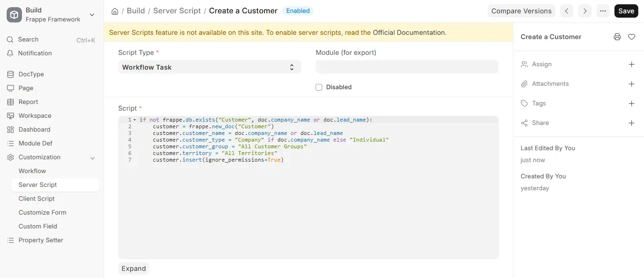Image resolution: width=644 pixels, height=278 pixels.
Task: Click the Save button
Action: pyautogui.click(x=626, y=11)
